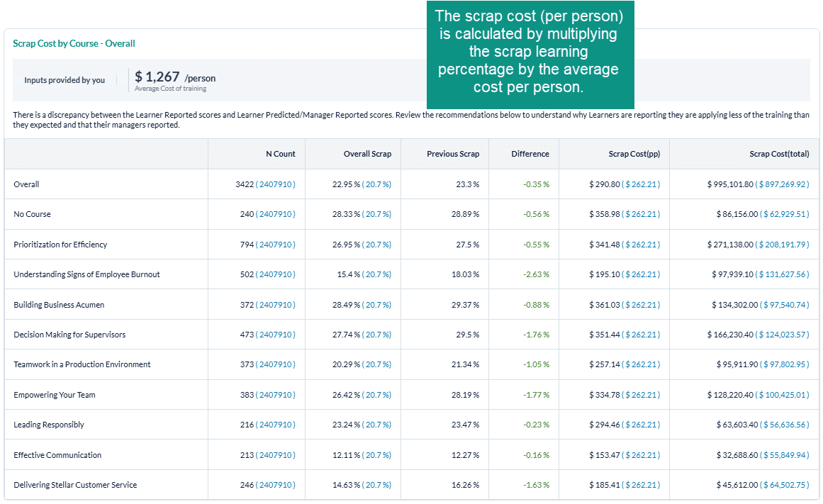Viewport: 823px width, 504px height.
Task: Open the 20.7% benchmark link for No Course
Action: (378, 214)
